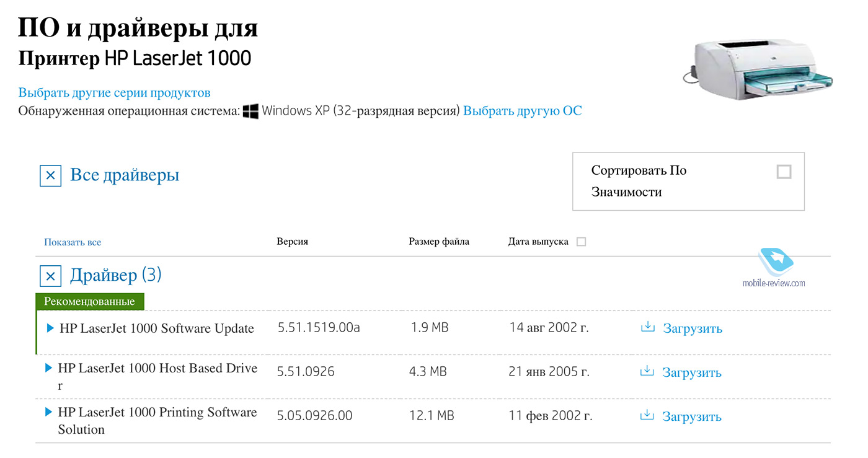The image size is (868, 458).
Task: Click 'Загрузить' for Software Update
Action: click(693, 328)
